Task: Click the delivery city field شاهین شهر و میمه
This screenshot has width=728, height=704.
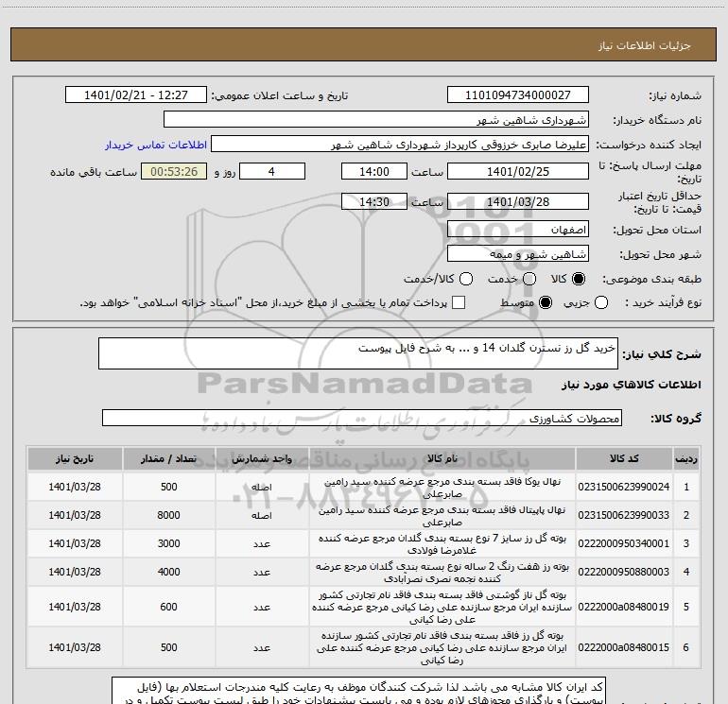Action: (518, 254)
